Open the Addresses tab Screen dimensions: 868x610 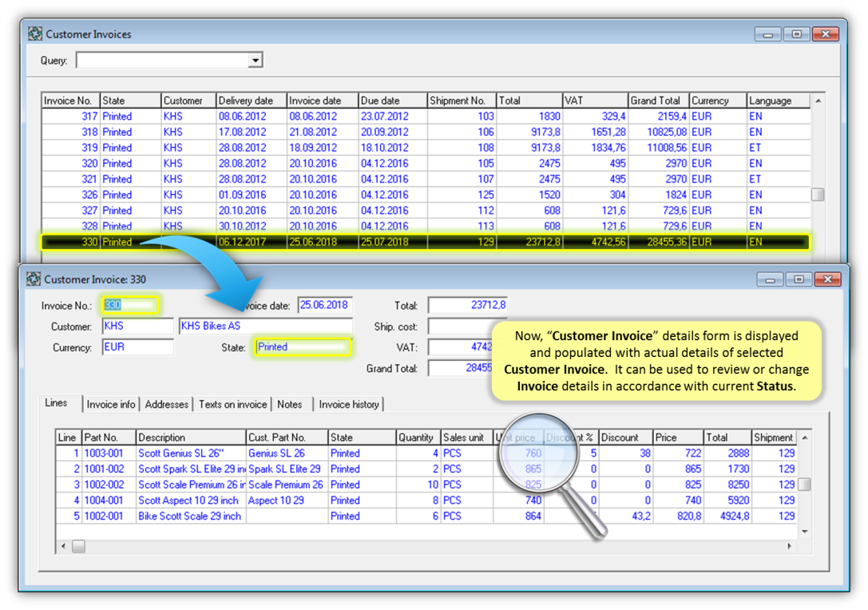166,405
